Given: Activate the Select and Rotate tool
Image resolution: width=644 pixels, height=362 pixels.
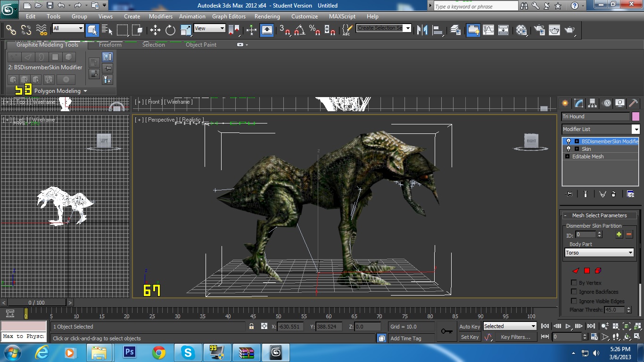Looking at the screenshot, I should (x=170, y=30).
